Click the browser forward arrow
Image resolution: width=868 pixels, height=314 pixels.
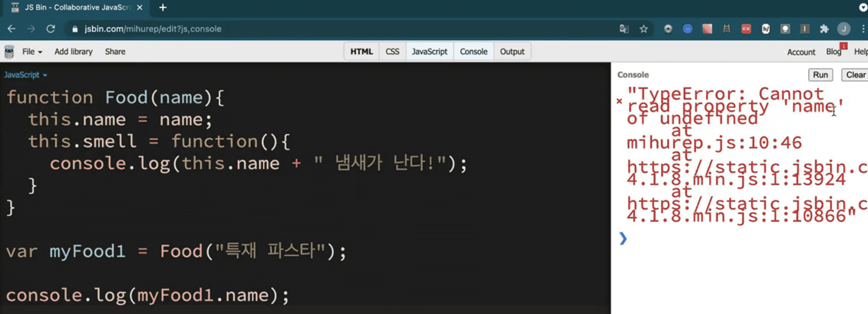(x=31, y=29)
